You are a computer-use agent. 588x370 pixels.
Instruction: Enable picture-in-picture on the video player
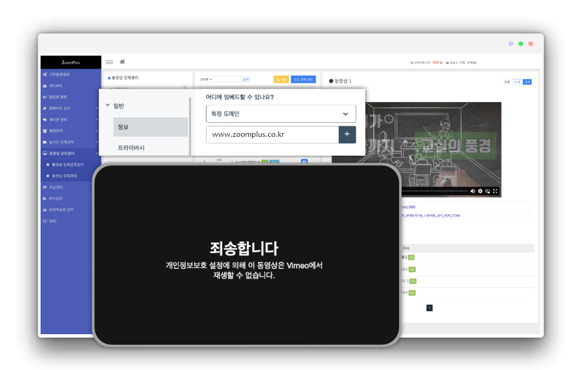tap(487, 191)
